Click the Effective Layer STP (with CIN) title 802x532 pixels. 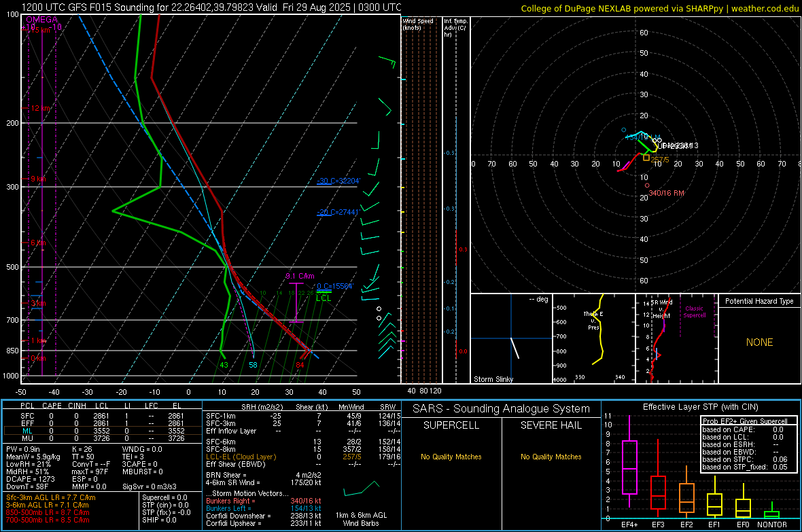(700, 407)
